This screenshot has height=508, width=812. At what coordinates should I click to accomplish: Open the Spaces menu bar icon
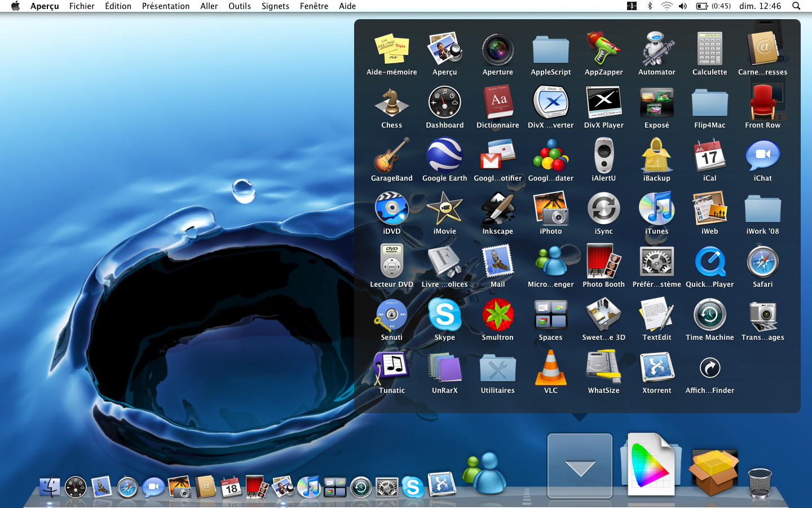click(632, 6)
